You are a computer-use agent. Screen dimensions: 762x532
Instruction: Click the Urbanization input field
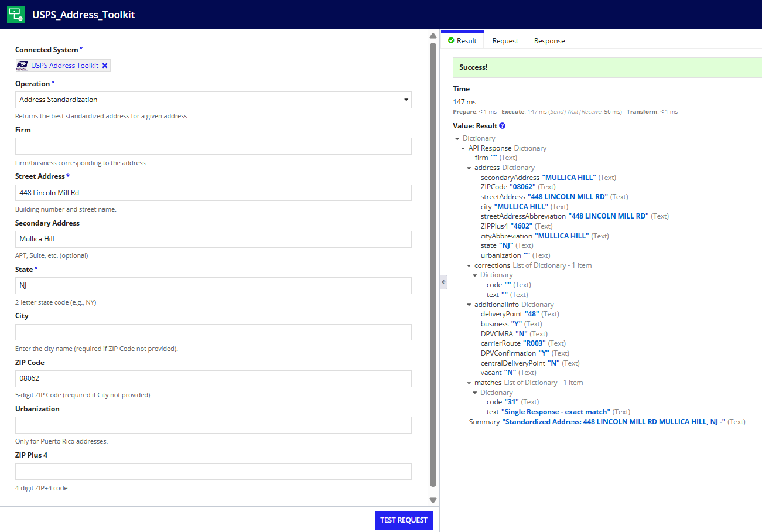[x=213, y=425]
